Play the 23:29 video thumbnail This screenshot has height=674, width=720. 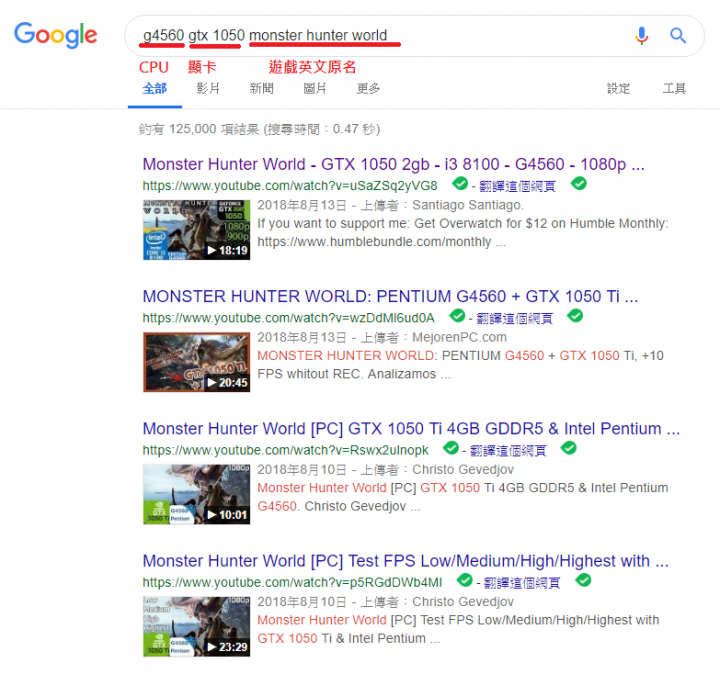(x=197, y=626)
